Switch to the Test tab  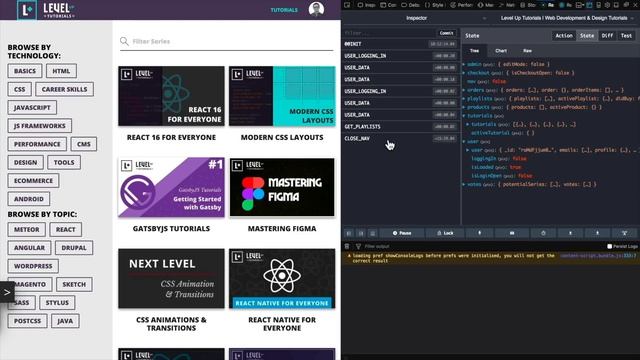[626, 36]
